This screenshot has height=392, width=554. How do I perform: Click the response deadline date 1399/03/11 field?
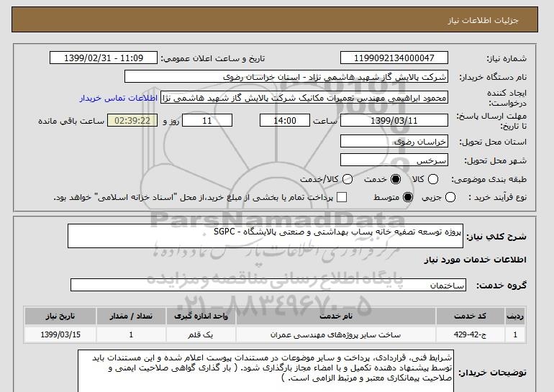[x=394, y=120]
